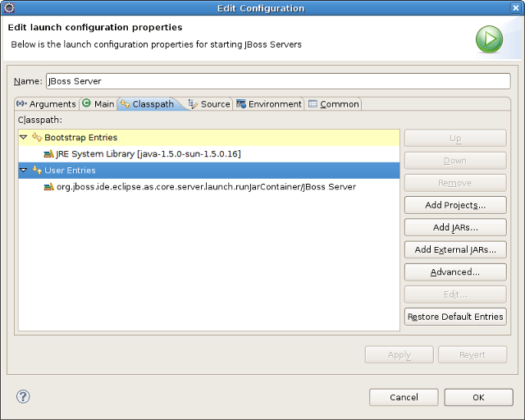525x420 pixels.
Task: Open the Advanced... classpath options
Action: [x=454, y=272]
